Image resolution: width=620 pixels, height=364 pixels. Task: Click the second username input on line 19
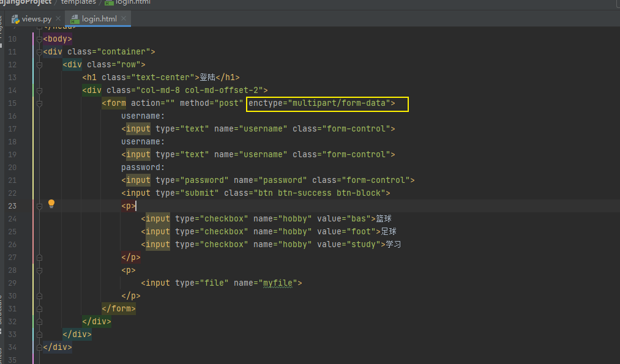tap(258, 155)
